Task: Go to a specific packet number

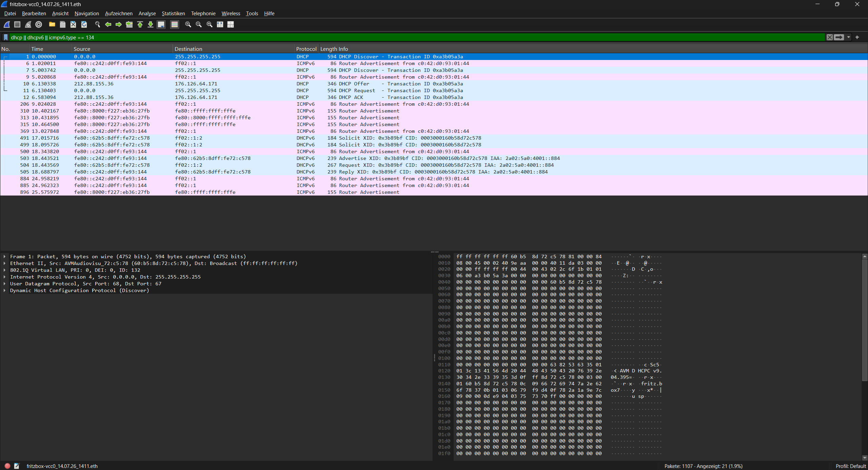Action: (129, 24)
